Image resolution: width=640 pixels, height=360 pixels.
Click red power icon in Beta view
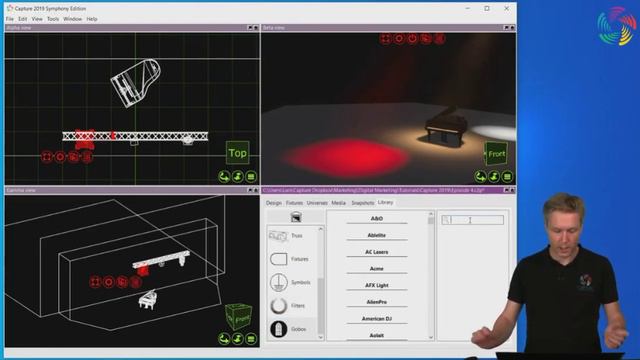pyautogui.click(x=412, y=39)
